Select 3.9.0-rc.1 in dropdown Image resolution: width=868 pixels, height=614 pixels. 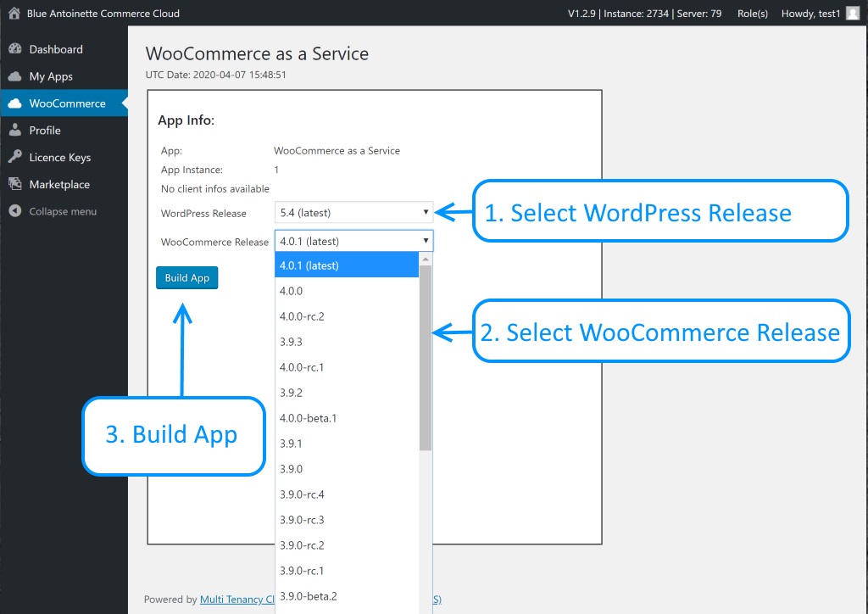tap(347, 571)
